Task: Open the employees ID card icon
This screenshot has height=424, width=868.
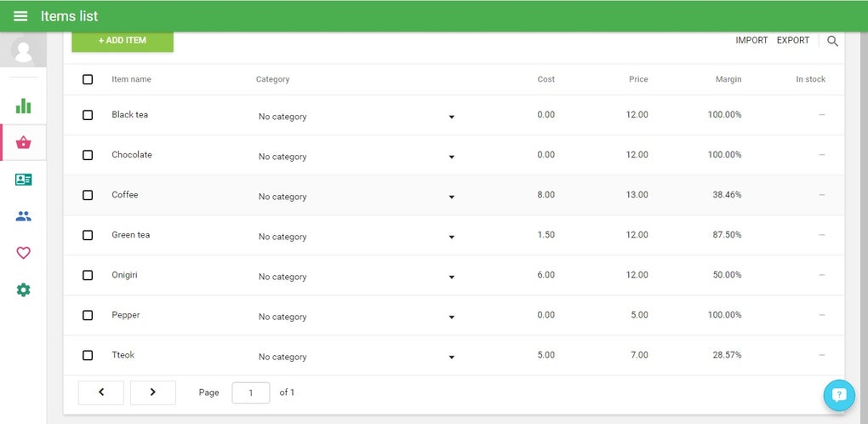Action: click(x=23, y=180)
